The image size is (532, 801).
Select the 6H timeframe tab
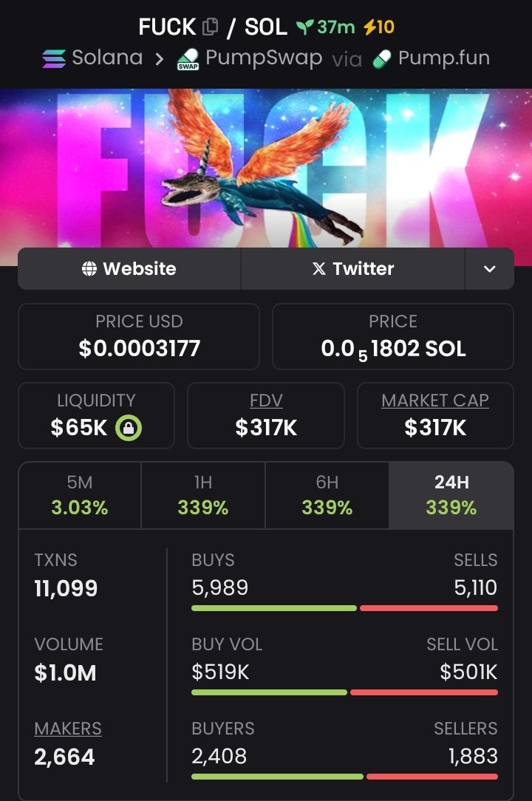point(327,495)
